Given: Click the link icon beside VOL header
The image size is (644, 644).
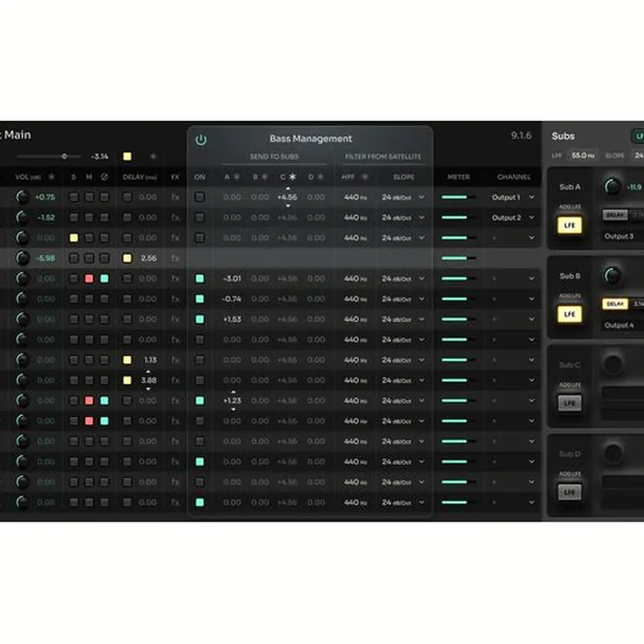Looking at the screenshot, I should 51,176.
